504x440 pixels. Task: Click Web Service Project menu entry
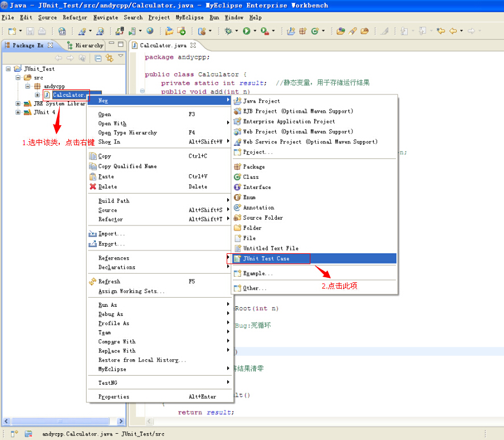(x=314, y=142)
